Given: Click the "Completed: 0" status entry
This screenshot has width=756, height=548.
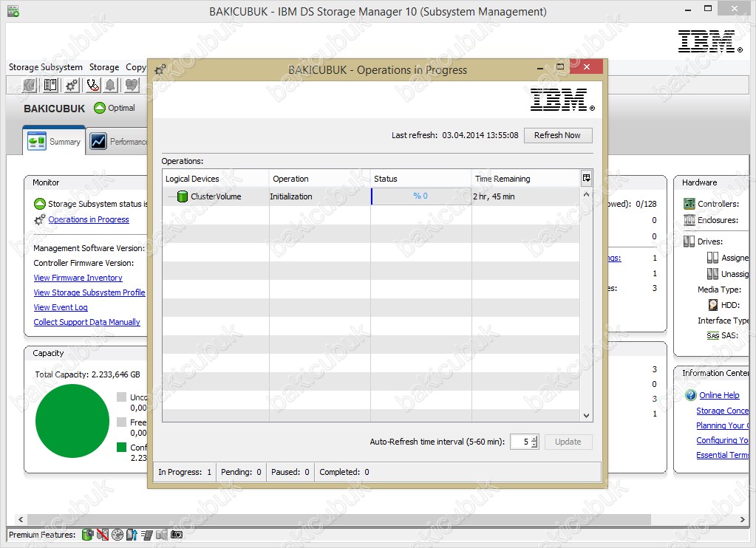Looking at the screenshot, I should (x=344, y=472).
